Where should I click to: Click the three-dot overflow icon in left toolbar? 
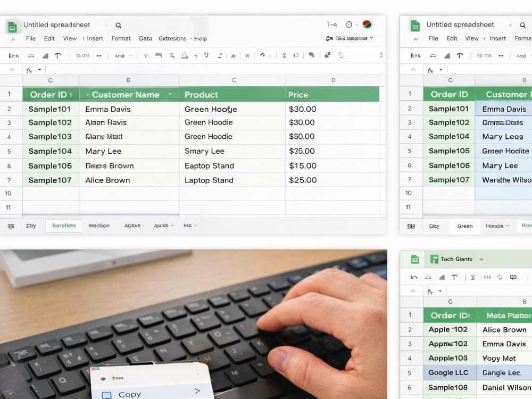[381, 55]
